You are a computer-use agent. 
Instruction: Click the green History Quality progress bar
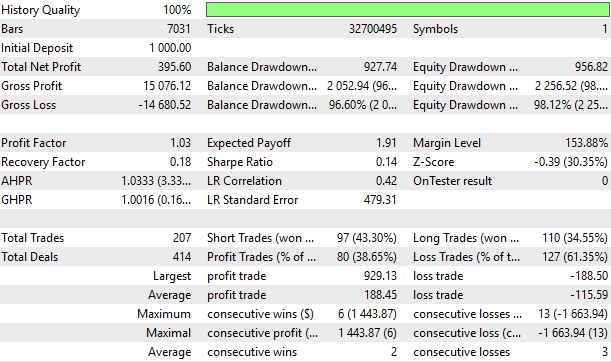click(x=408, y=10)
